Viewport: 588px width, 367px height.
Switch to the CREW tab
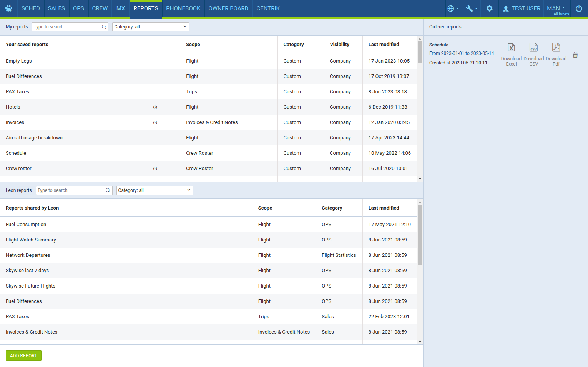click(x=100, y=8)
